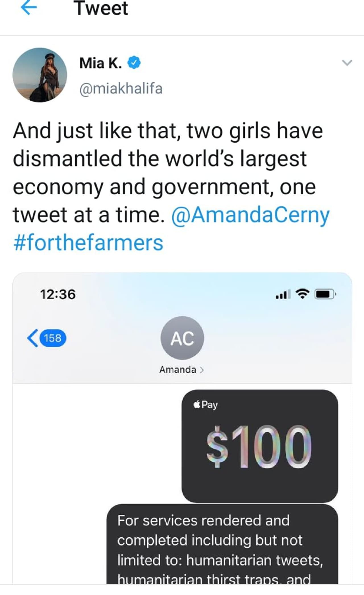Open the @miakhalifa handle
The image size is (364, 595).
coord(121,89)
